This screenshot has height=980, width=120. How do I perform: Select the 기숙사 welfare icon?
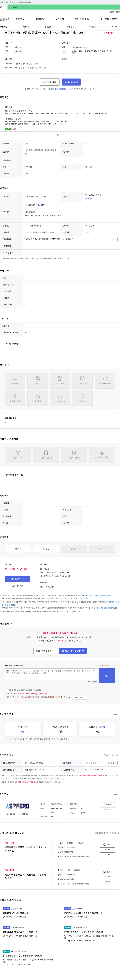[38, 380]
